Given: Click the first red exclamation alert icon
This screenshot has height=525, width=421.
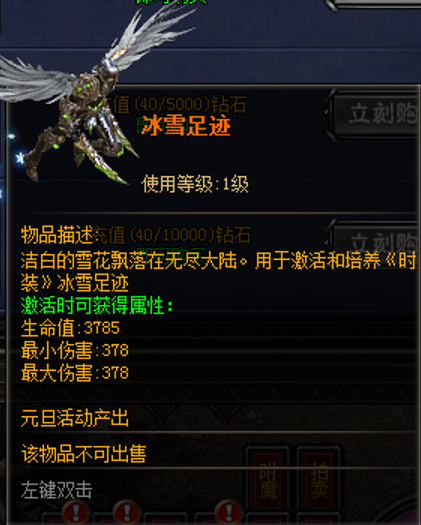Looking at the screenshot, I should pyautogui.click(x=76, y=512).
